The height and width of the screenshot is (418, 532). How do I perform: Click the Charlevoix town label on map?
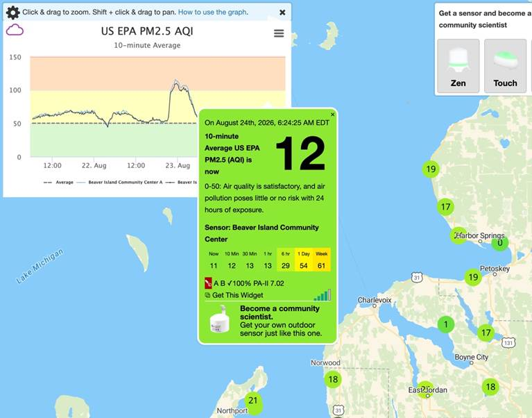375,300
